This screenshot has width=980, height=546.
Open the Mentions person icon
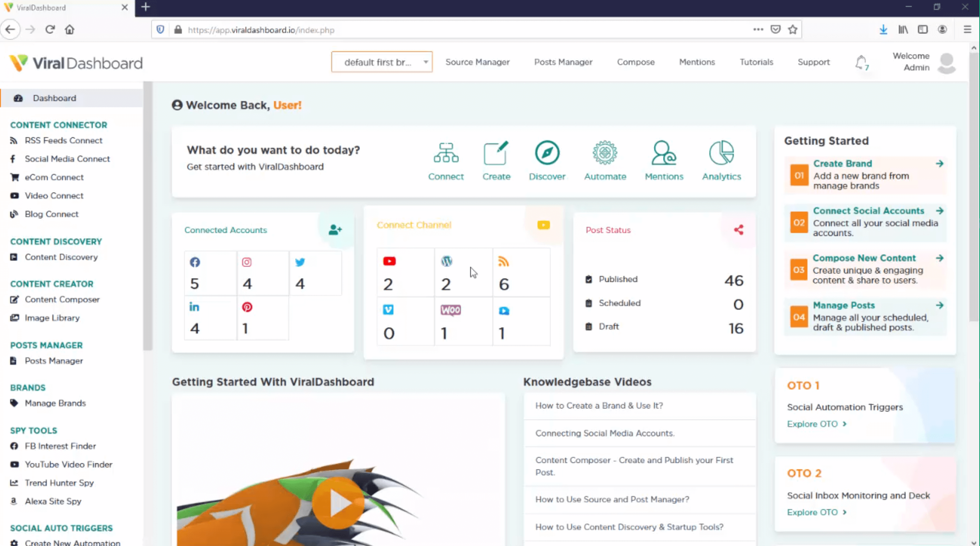pyautogui.click(x=664, y=153)
